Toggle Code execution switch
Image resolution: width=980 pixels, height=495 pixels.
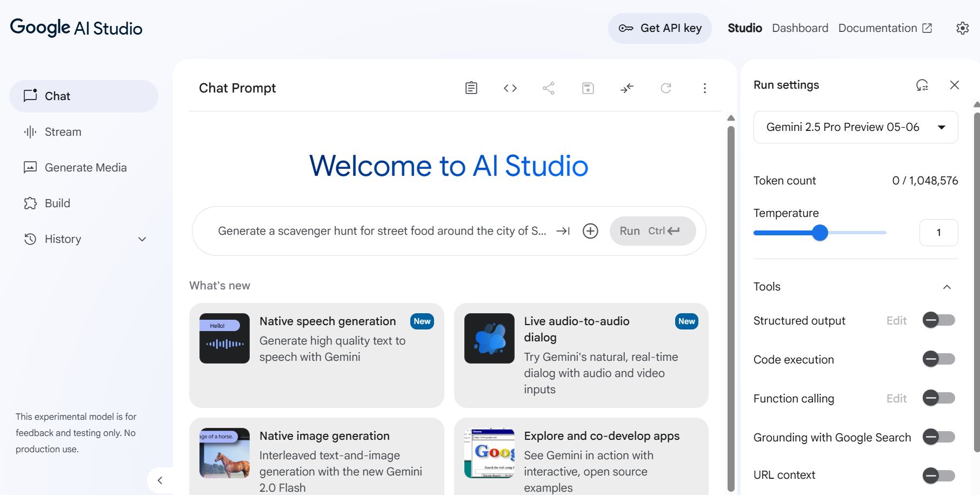(x=939, y=359)
